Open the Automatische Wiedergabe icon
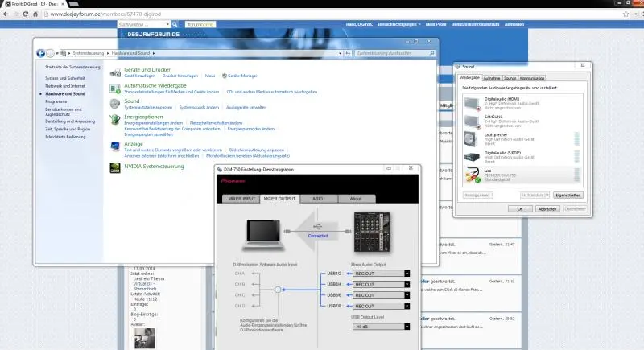The height and width of the screenshot is (350, 644). click(116, 88)
